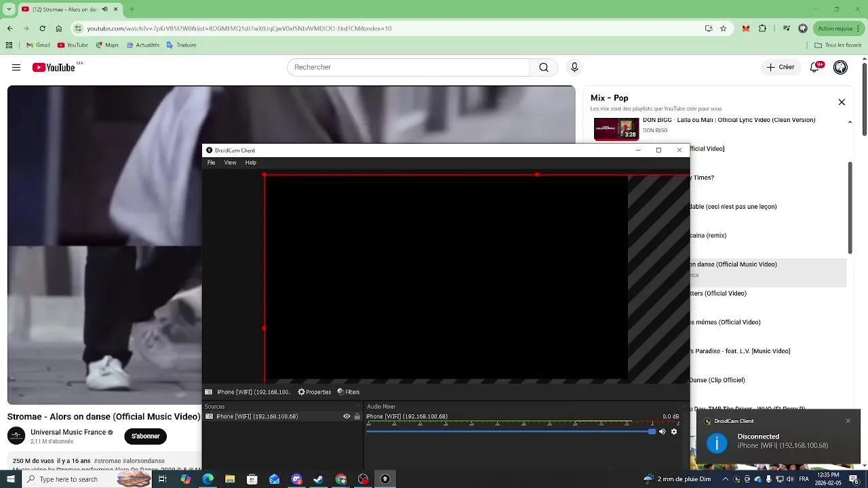The width and height of the screenshot is (868, 488).
Task: Go back in Chrome browser
Action: point(9,28)
